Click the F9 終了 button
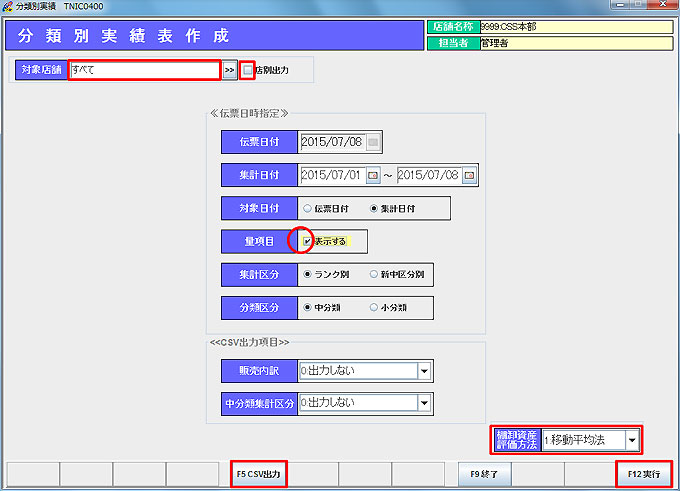This screenshot has height=491, width=680. click(x=484, y=474)
